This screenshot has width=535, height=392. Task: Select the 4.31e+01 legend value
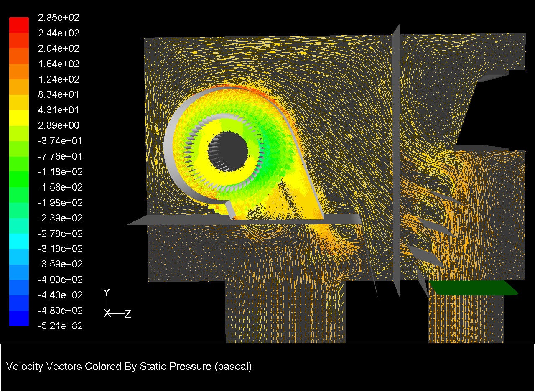pos(58,110)
